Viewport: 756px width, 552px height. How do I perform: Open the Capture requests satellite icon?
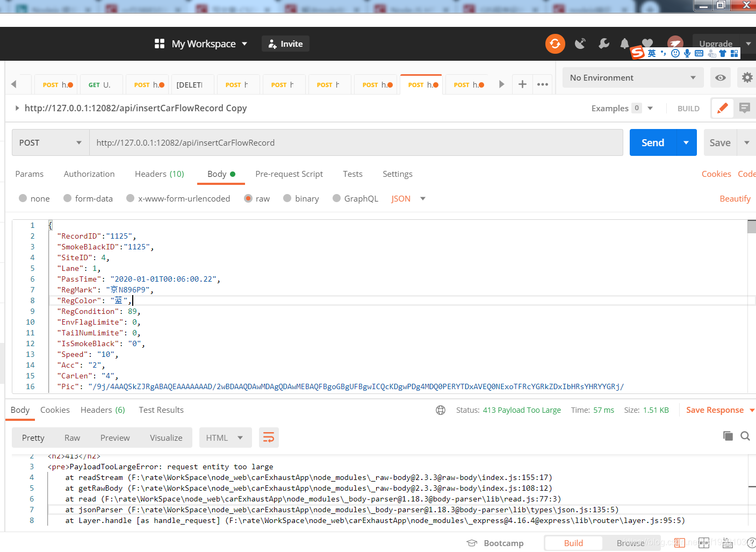[580, 44]
